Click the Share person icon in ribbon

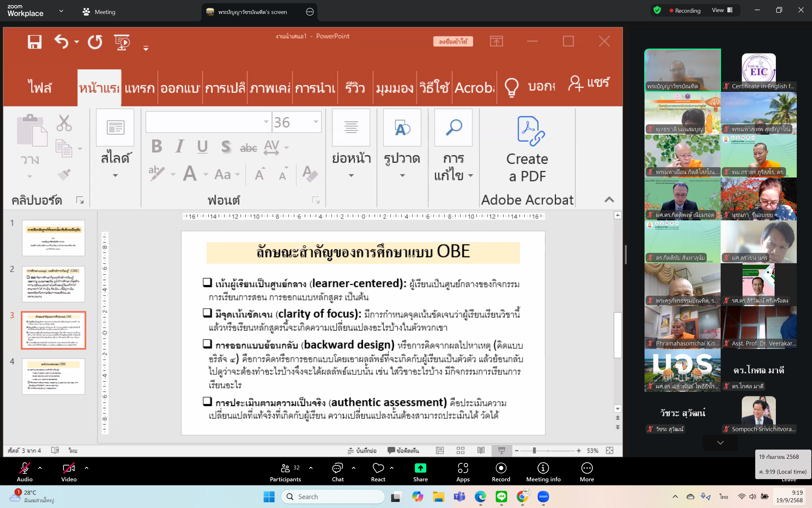pos(576,83)
